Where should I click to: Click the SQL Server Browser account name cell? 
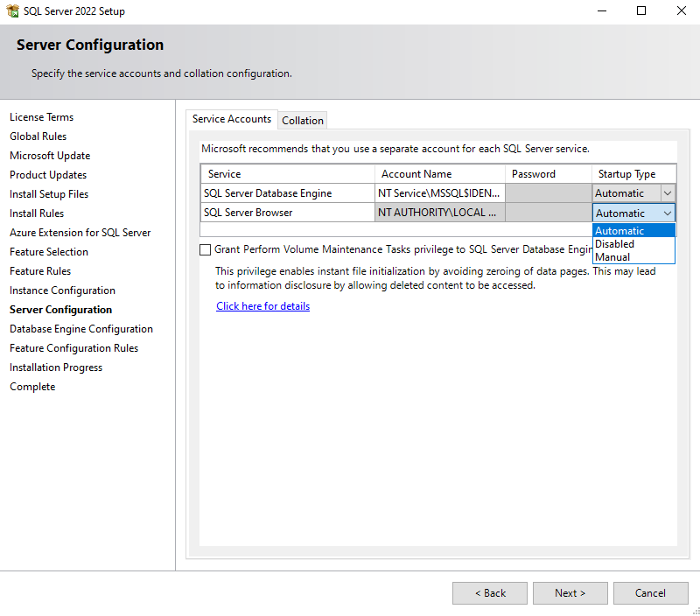440,213
